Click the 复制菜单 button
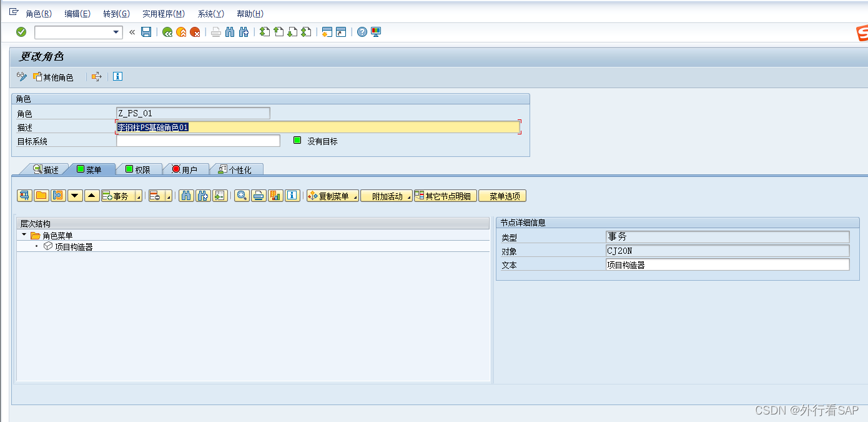 tap(333, 196)
